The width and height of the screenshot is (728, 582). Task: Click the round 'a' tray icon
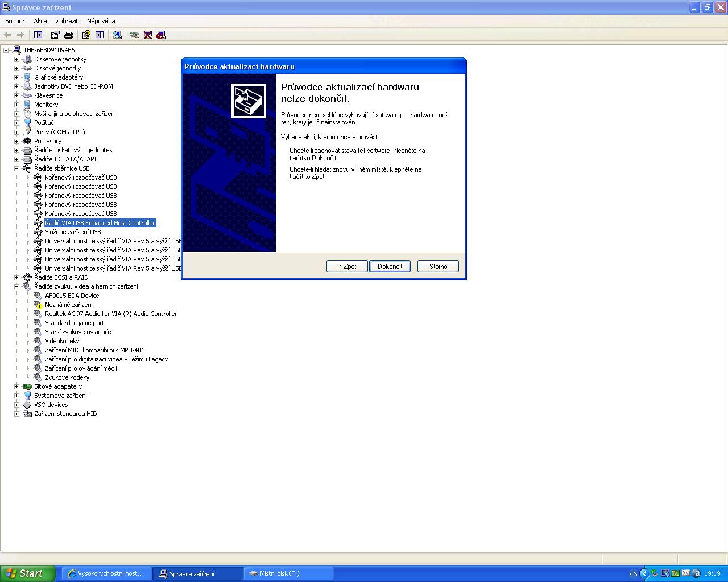[696, 573]
